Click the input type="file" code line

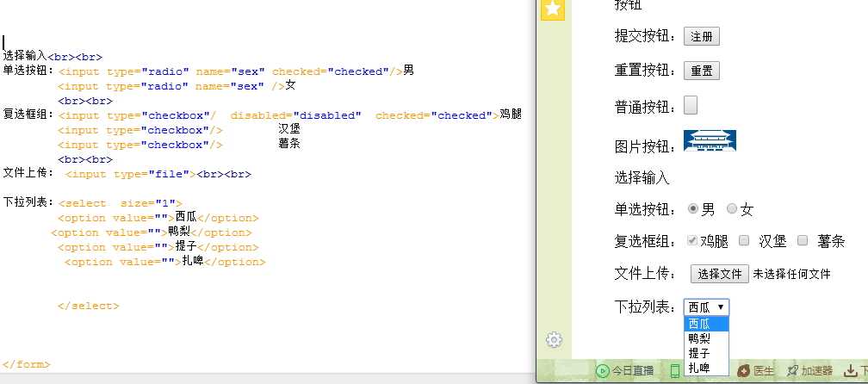pos(158,174)
